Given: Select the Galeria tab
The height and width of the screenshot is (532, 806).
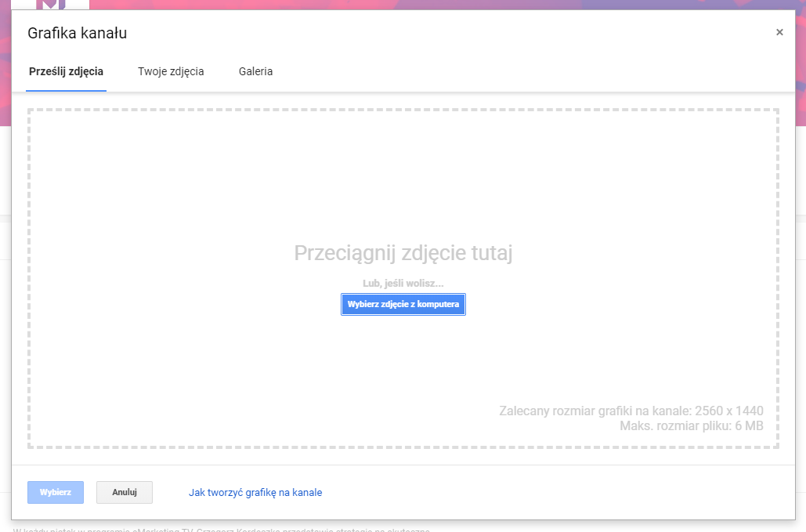Looking at the screenshot, I should point(255,71).
